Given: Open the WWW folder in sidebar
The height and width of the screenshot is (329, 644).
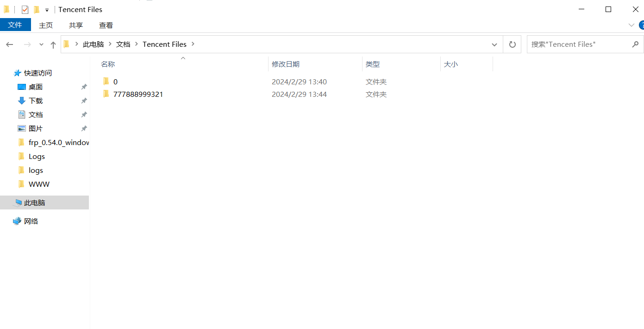Looking at the screenshot, I should click(x=39, y=184).
